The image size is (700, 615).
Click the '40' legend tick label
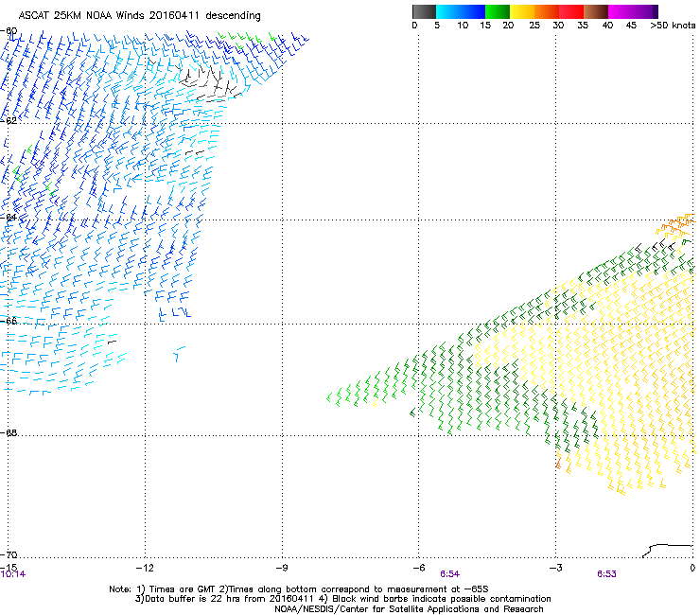[607, 26]
